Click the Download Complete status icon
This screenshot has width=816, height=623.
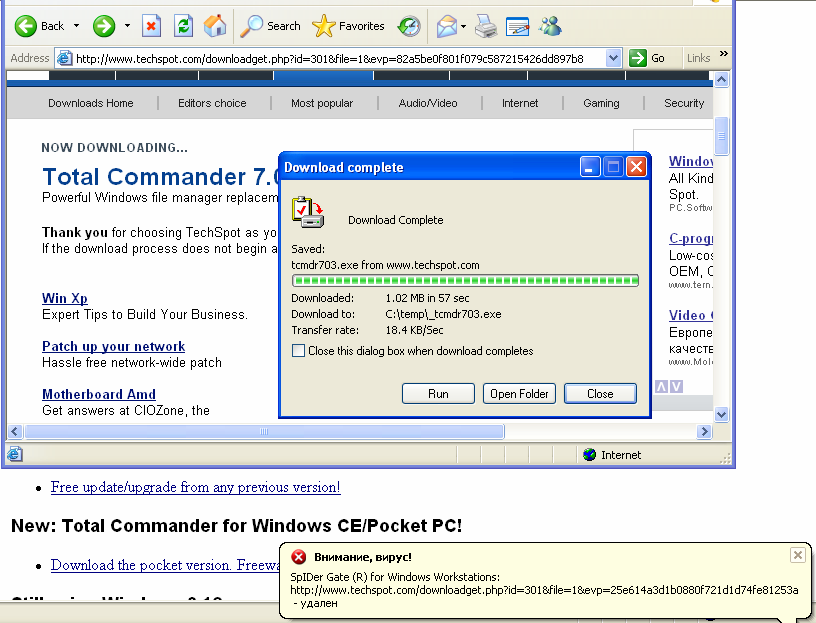pyautogui.click(x=308, y=212)
